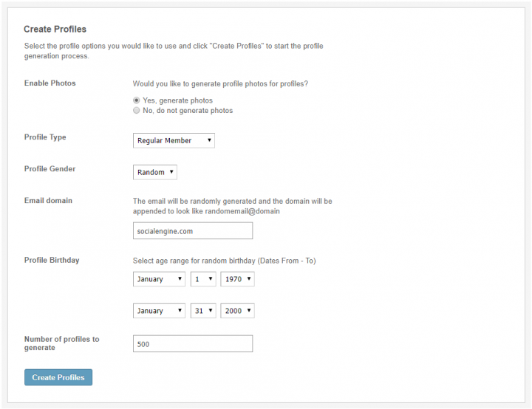Click the number of profiles field showing 500

coord(193,343)
